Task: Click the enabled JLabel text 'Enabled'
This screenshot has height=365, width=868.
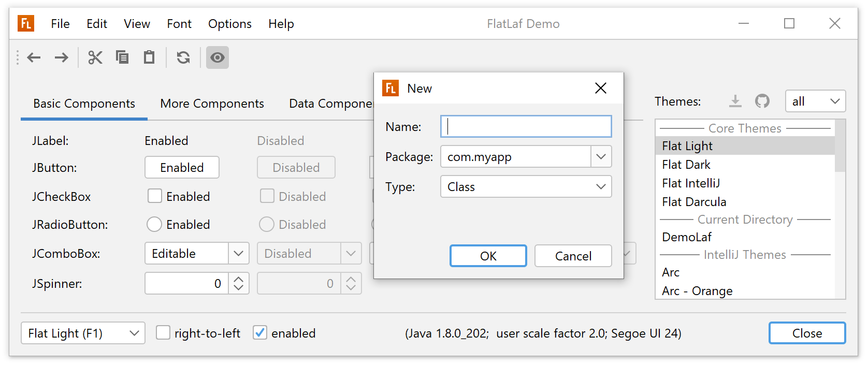Action: point(166,140)
